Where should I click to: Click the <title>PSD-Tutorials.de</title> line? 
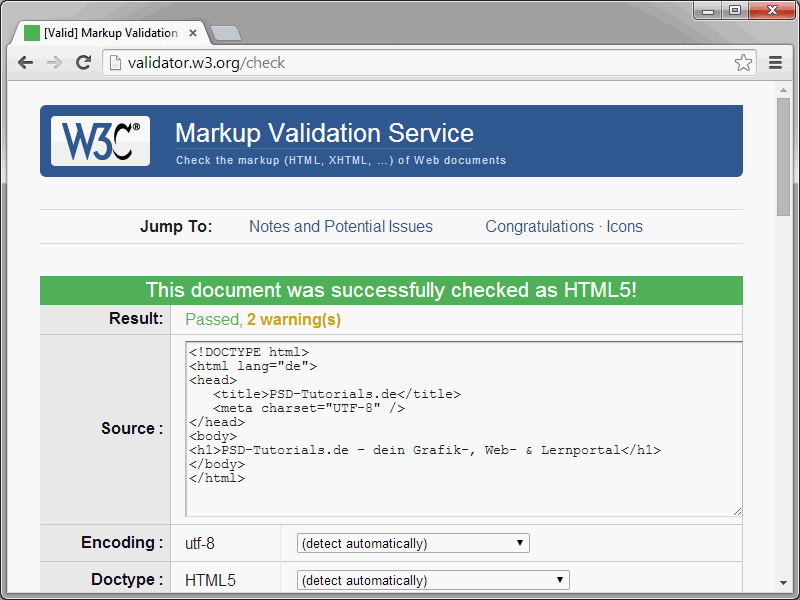(337, 394)
